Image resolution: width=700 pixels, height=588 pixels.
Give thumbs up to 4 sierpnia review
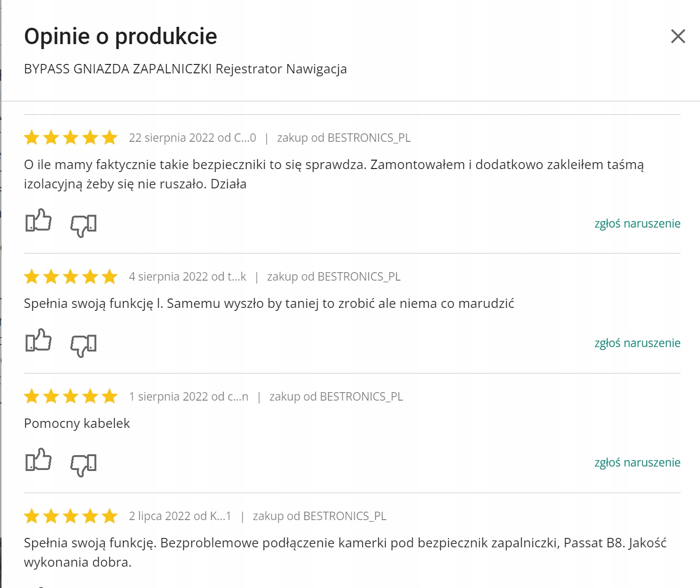coord(39,341)
